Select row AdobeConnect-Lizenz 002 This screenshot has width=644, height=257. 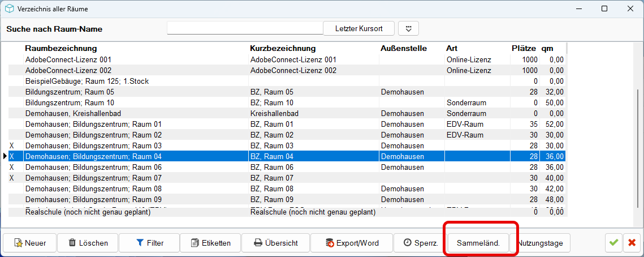(x=287, y=70)
